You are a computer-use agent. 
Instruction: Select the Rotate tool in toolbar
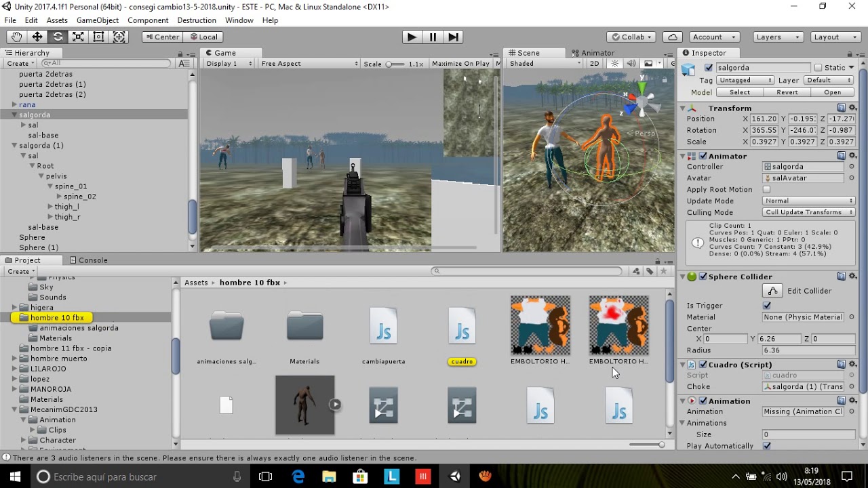[58, 37]
